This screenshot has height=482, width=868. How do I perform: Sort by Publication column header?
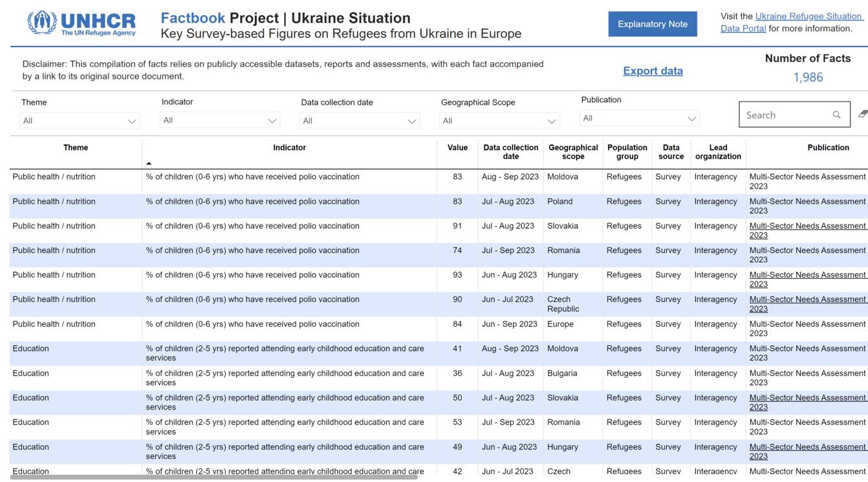tap(828, 148)
